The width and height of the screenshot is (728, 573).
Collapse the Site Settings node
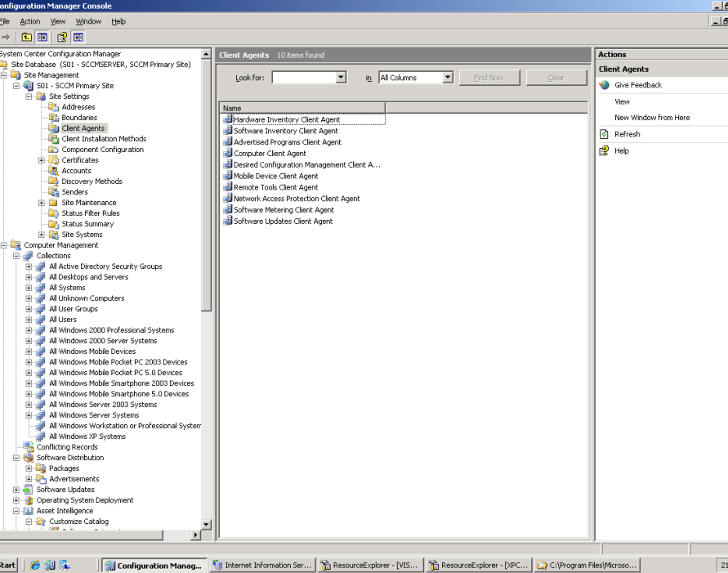pyautogui.click(x=29, y=96)
